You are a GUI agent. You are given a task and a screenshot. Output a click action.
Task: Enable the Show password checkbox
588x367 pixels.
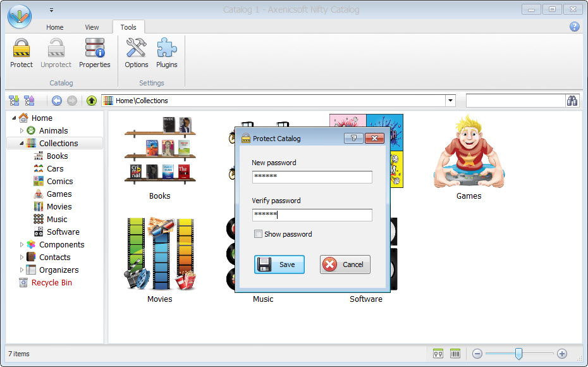pos(258,234)
